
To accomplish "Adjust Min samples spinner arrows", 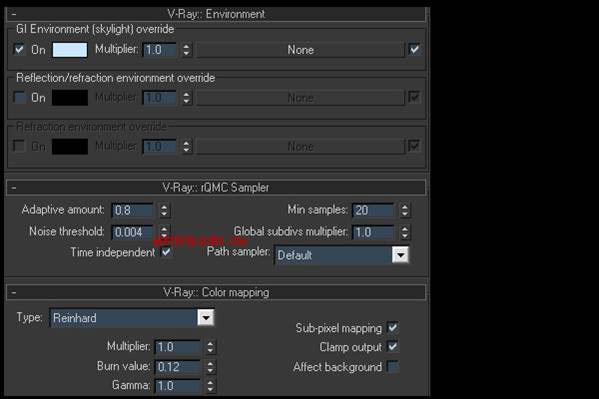I will 405,210.
